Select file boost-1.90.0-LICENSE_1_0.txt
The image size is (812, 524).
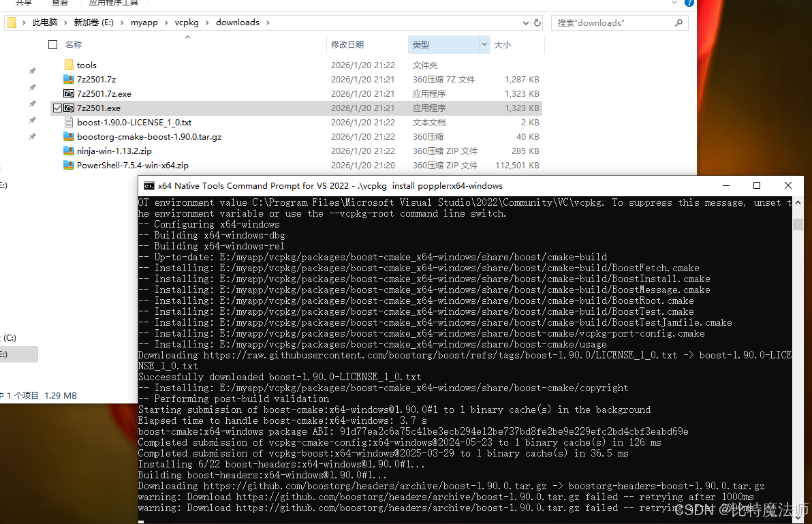click(134, 122)
